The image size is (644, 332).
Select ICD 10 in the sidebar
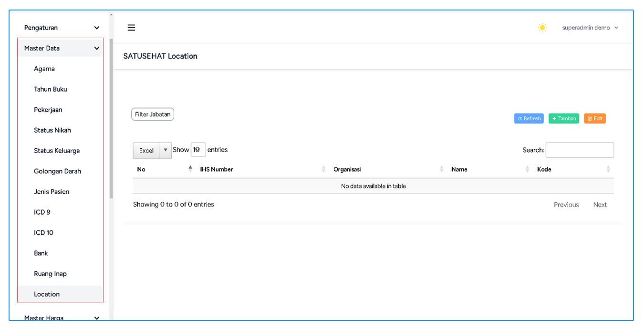[x=44, y=233]
